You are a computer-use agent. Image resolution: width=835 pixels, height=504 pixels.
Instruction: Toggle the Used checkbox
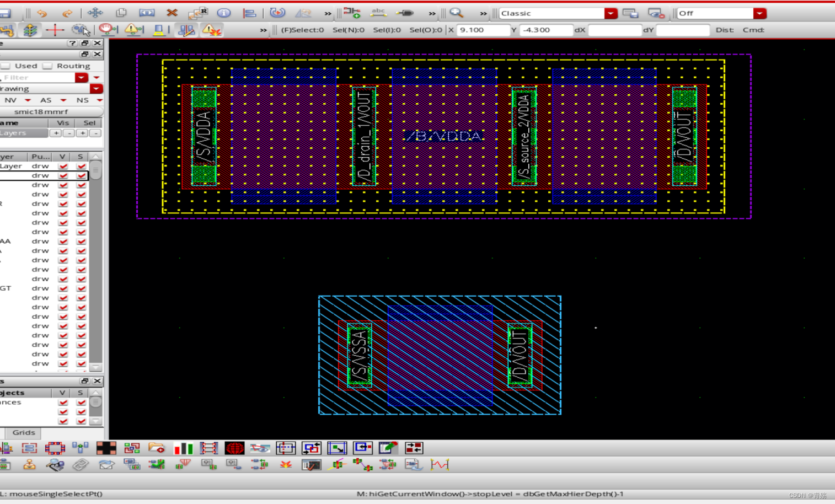click(6, 66)
